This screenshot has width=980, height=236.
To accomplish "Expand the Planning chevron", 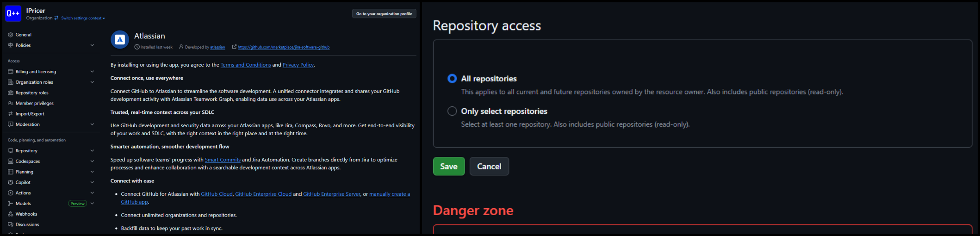I will (x=92, y=172).
